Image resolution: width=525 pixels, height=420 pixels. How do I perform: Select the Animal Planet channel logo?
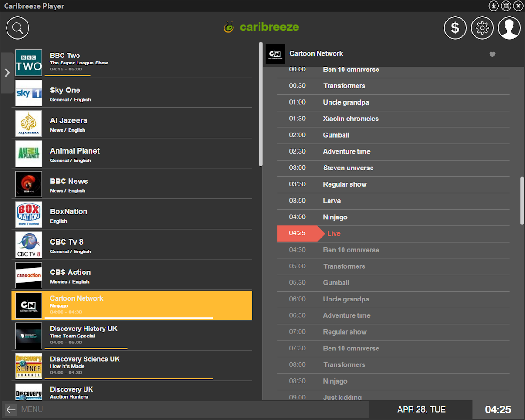coord(29,154)
